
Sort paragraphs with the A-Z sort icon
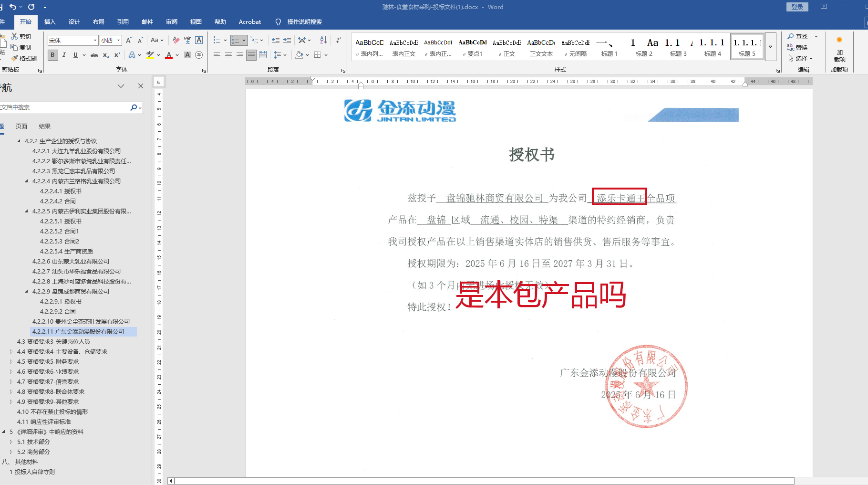click(323, 40)
